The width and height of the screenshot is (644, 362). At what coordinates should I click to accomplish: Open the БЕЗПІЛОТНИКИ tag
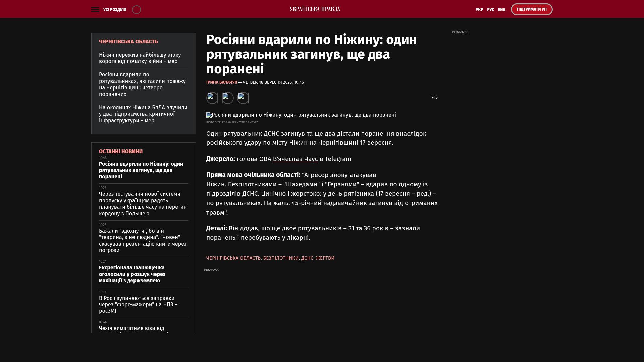[281, 258]
